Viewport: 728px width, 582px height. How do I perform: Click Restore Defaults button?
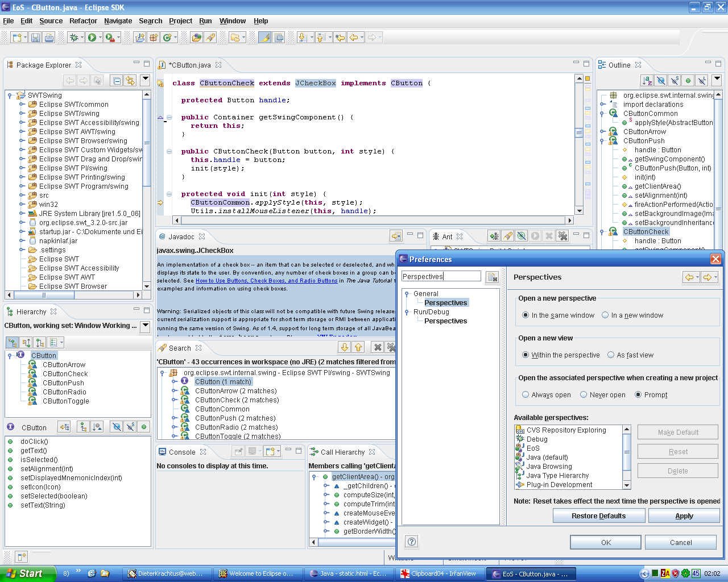tap(599, 516)
